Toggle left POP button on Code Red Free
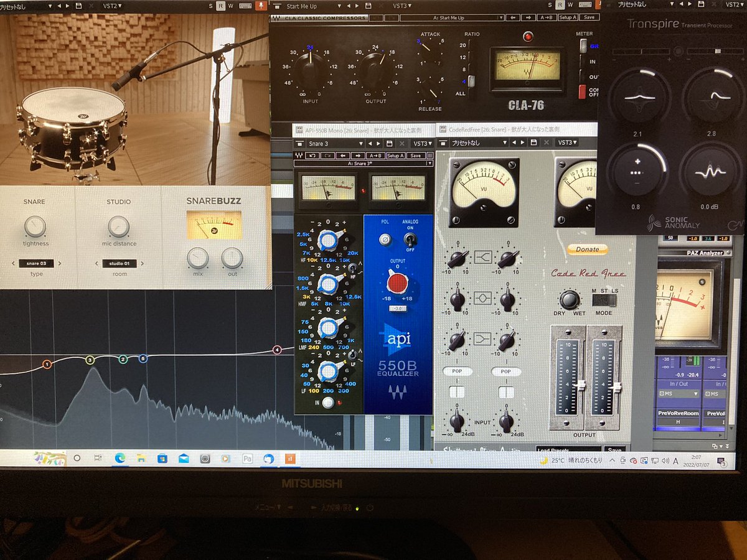The image size is (747, 560). coord(458,371)
